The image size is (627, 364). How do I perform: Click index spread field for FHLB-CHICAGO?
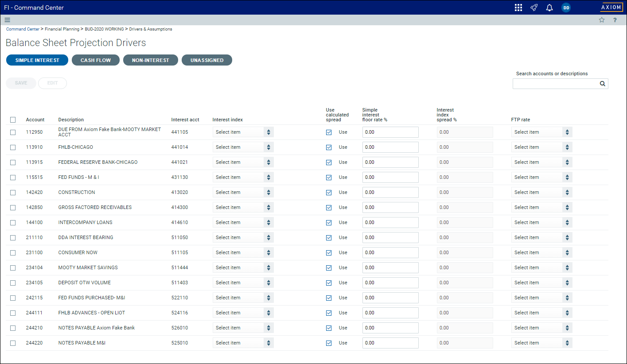point(465,147)
